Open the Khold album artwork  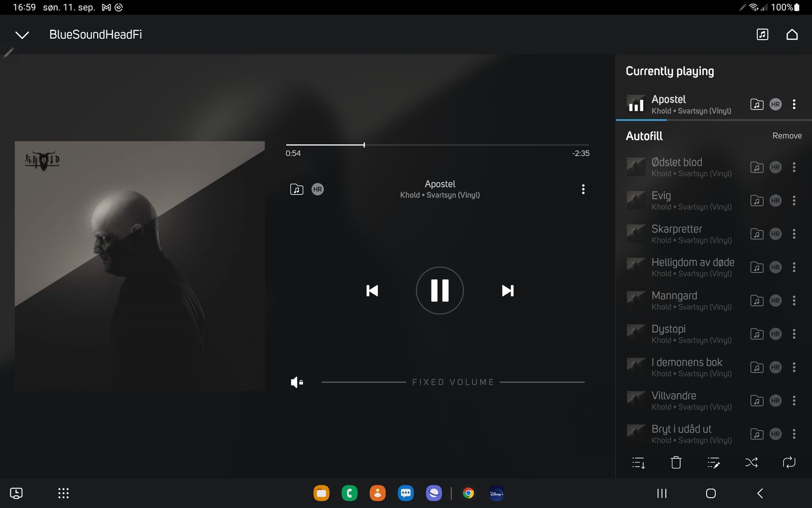(x=140, y=266)
